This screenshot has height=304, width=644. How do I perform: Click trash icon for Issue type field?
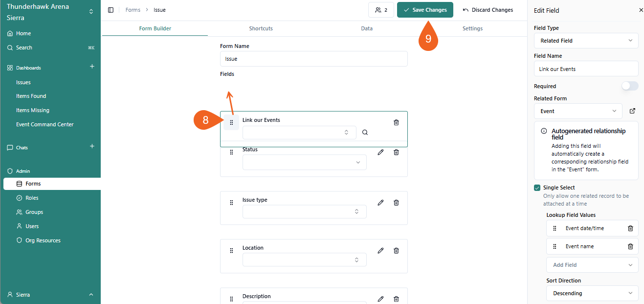pyautogui.click(x=396, y=203)
